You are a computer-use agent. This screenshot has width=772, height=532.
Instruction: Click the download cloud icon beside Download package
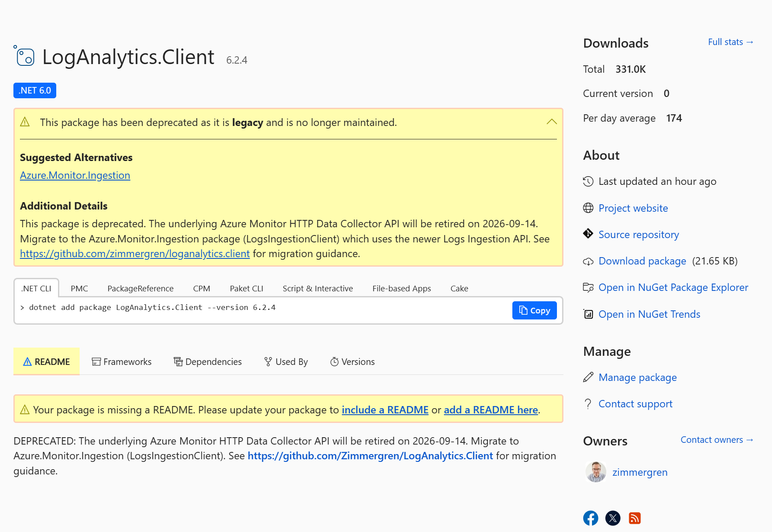click(588, 261)
